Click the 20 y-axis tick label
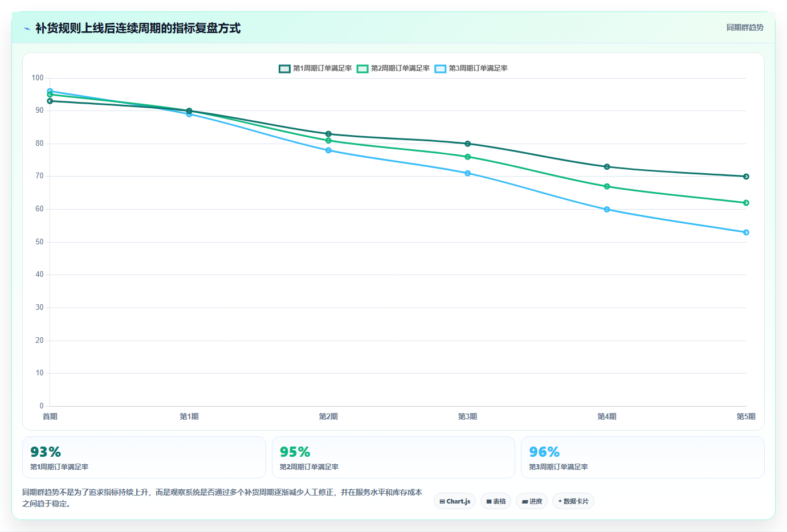 pyautogui.click(x=39, y=341)
